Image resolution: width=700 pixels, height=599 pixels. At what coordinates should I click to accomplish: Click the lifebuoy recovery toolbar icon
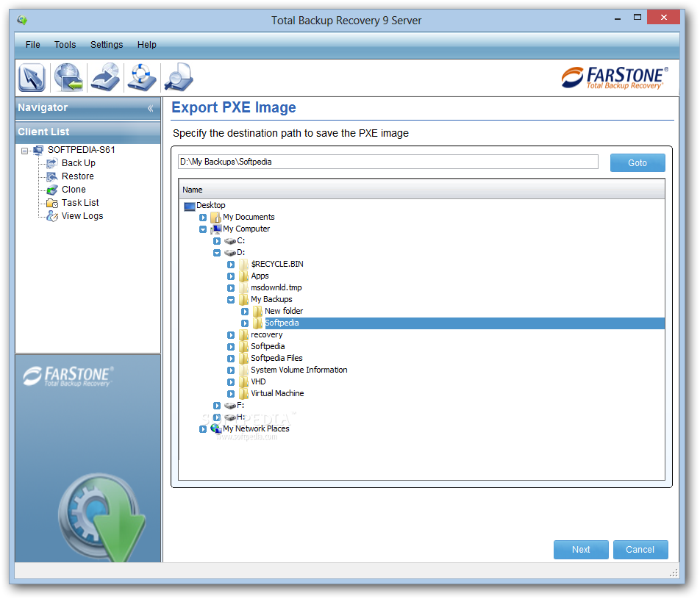click(x=141, y=77)
